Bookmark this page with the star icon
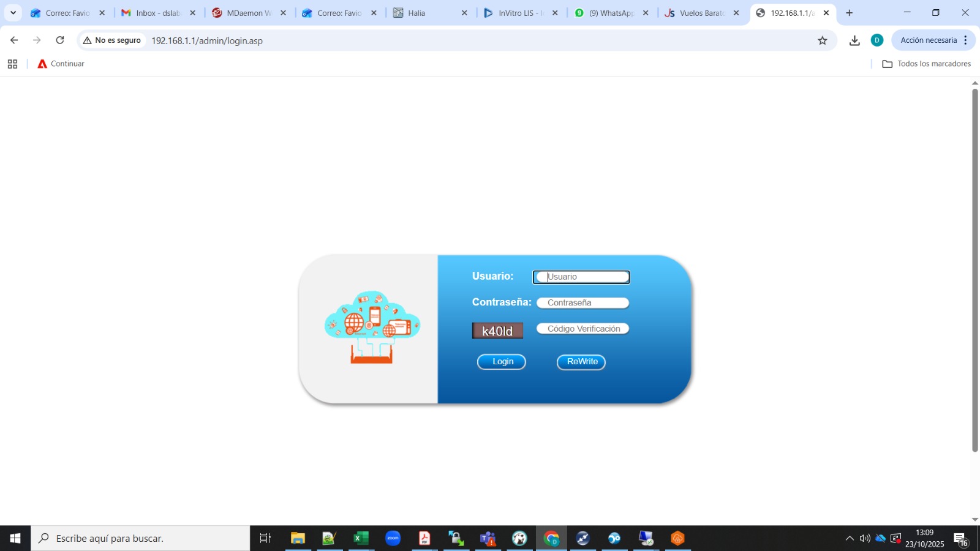Screen dimensions: 980x551 (x=822, y=40)
